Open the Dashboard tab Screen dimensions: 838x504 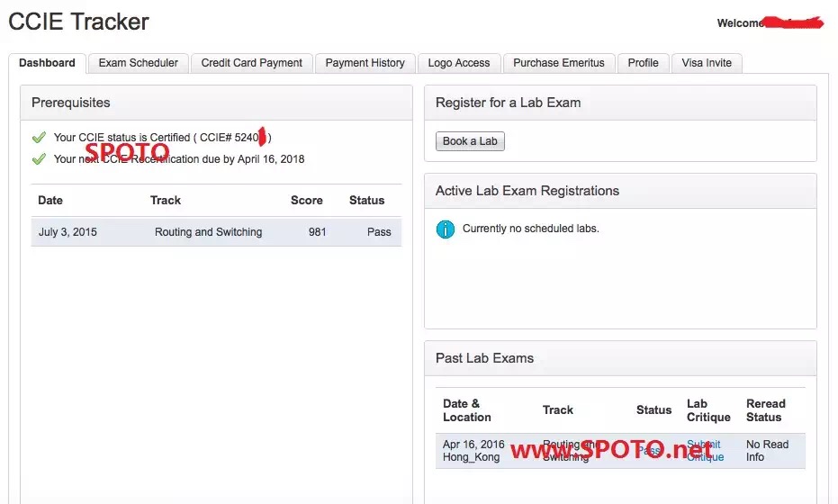[x=47, y=63]
